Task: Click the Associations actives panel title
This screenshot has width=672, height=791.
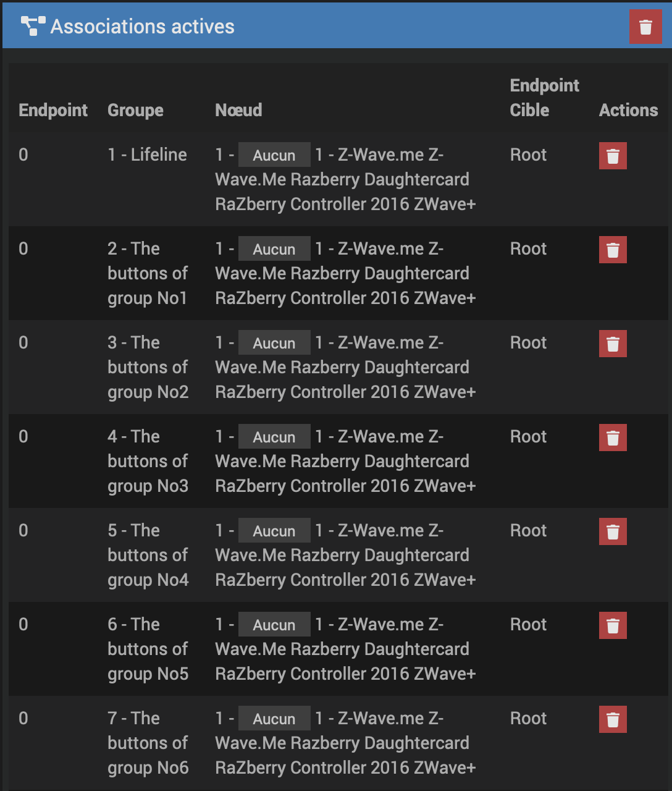Action: (x=142, y=27)
